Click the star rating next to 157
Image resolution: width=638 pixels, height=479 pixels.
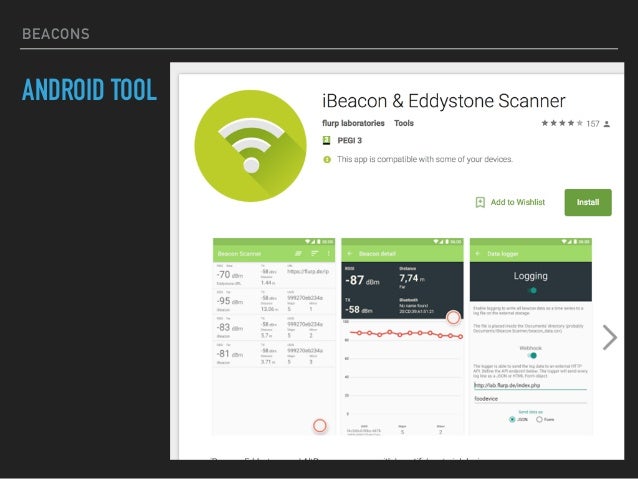coord(562,123)
